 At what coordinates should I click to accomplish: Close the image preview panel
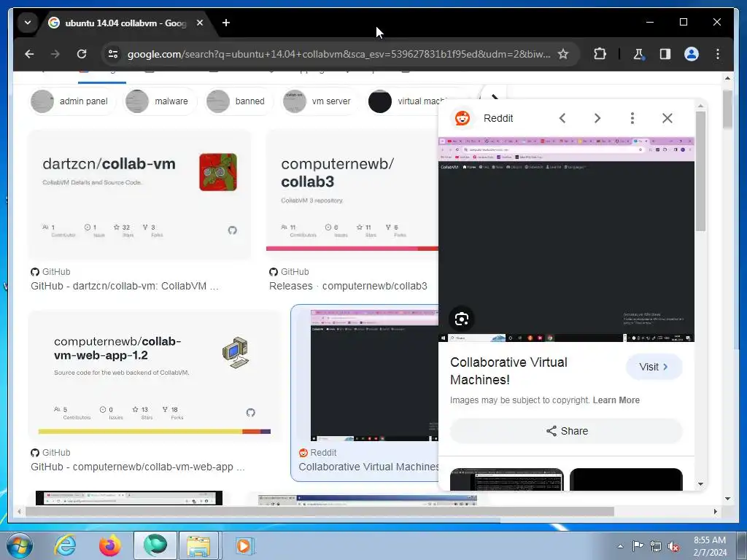coord(667,118)
